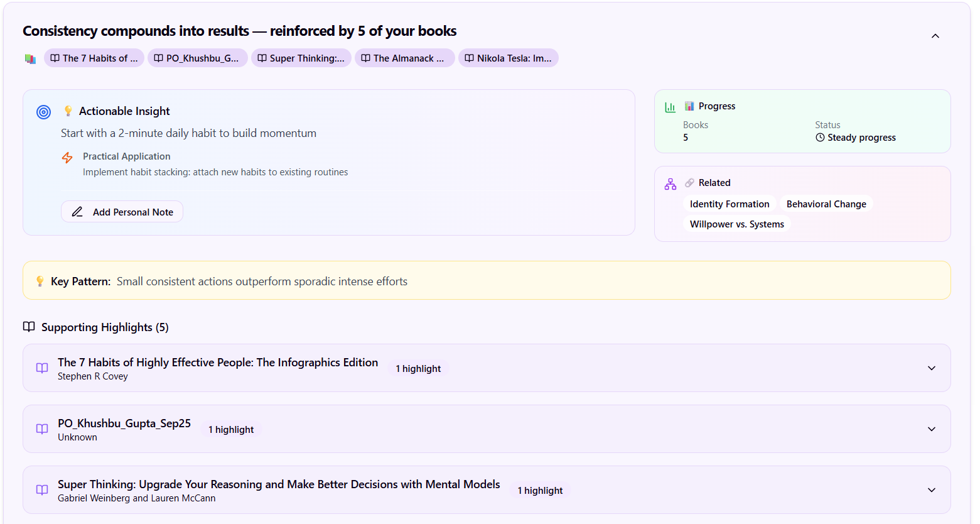Expand the PO_Khushbu_Gupta_Sep25 highlight row
980x524 pixels.
pos(932,429)
